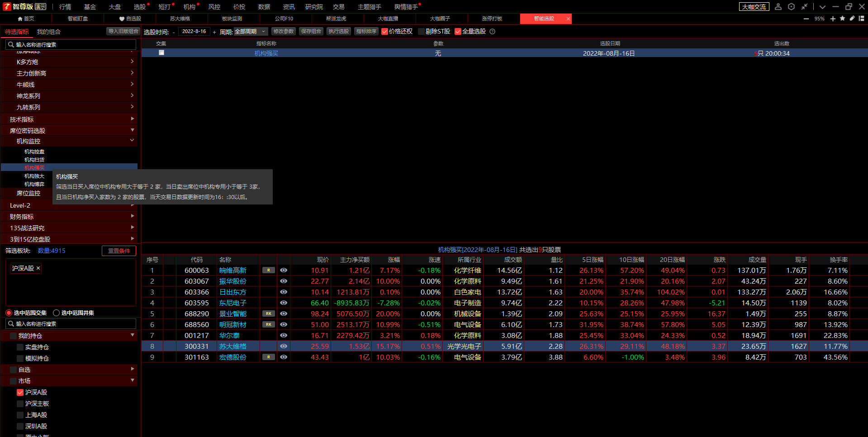The height and width of the screenshot is (437, 868).
Task: Click the RK badge for 景业智能
Action: (269, 313)
